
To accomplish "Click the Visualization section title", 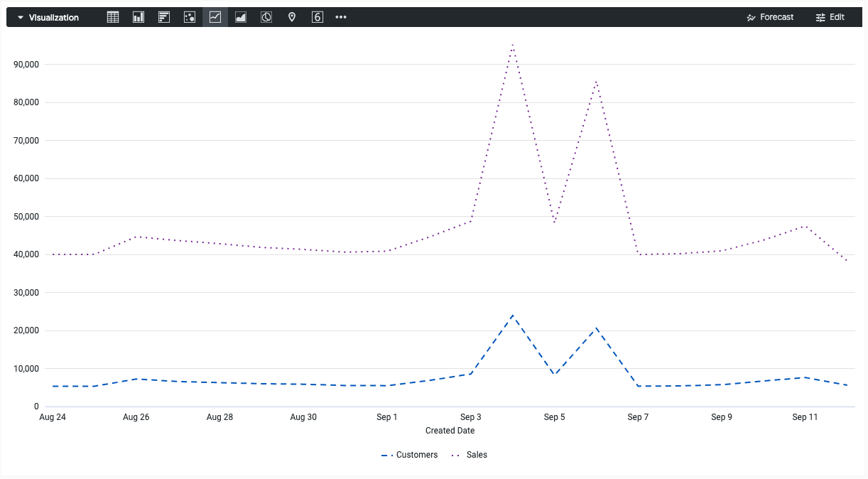I will pyautogui.click(x=54, y=17).
